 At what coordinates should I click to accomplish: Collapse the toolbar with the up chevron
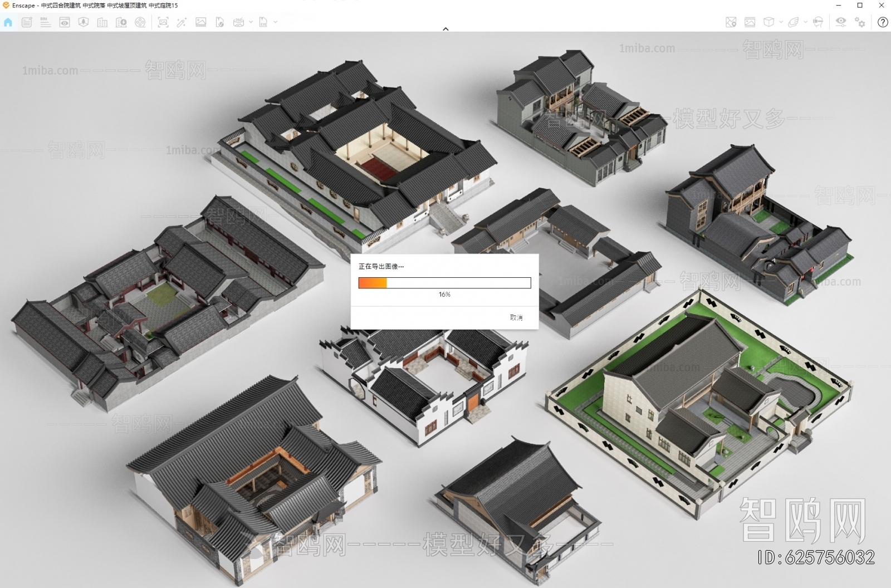(x=445, y=28)
